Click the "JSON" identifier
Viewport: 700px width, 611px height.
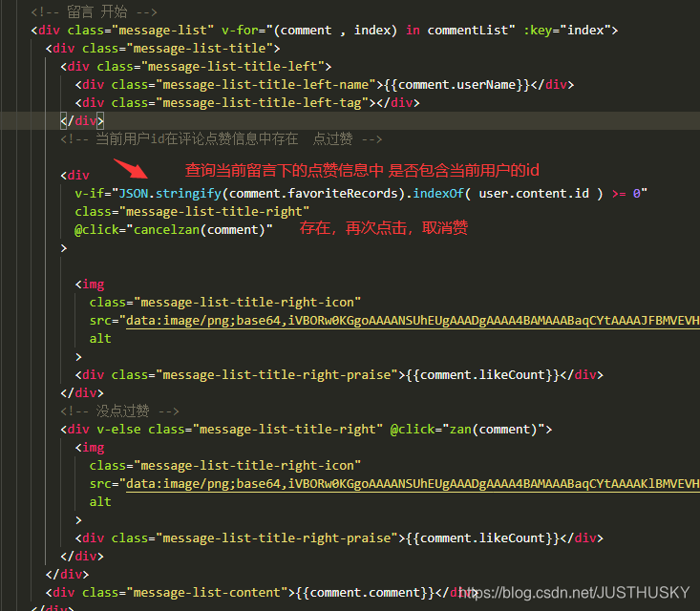[134, 193]
